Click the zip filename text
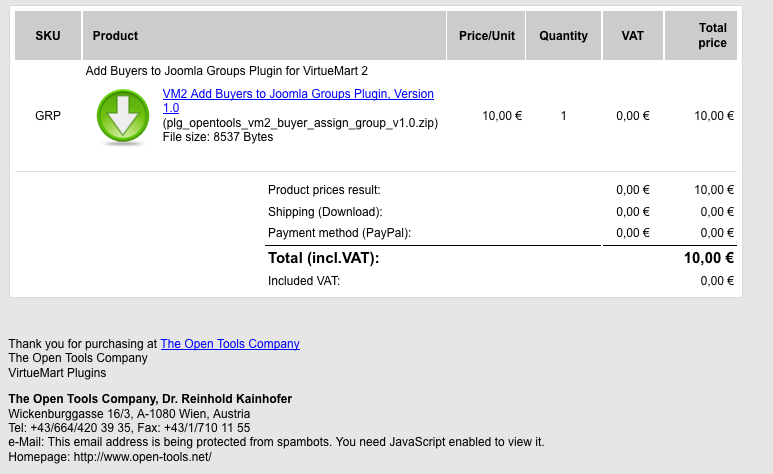 [x=300, y=123]
